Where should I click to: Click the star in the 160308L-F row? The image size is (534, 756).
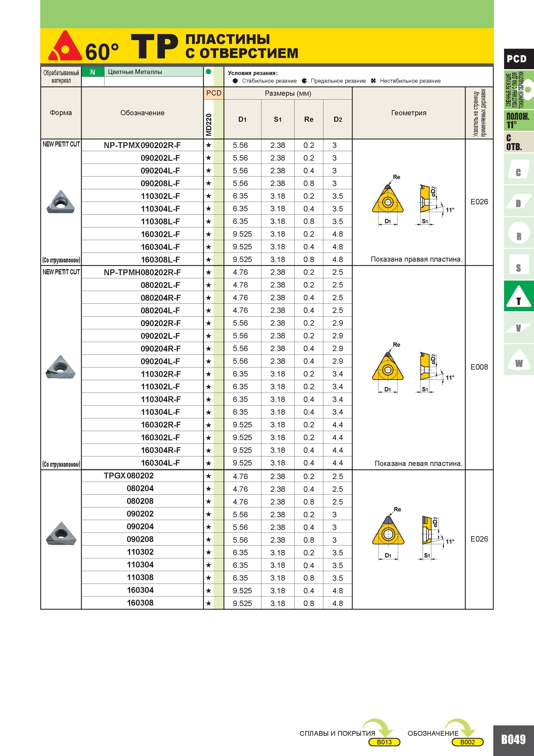(x=208, y=259)
